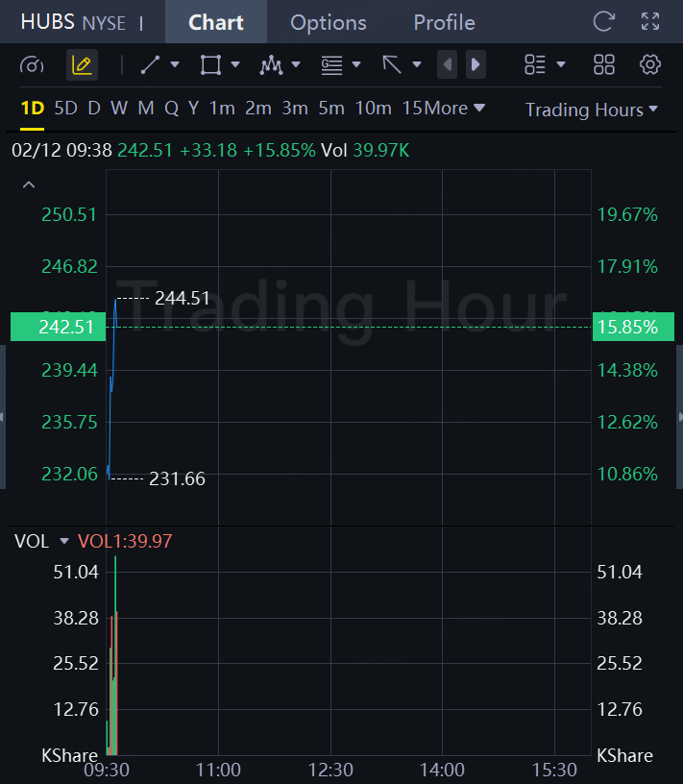Select the W weekly timeframe

pyautogui.click(x=119, y=108)
